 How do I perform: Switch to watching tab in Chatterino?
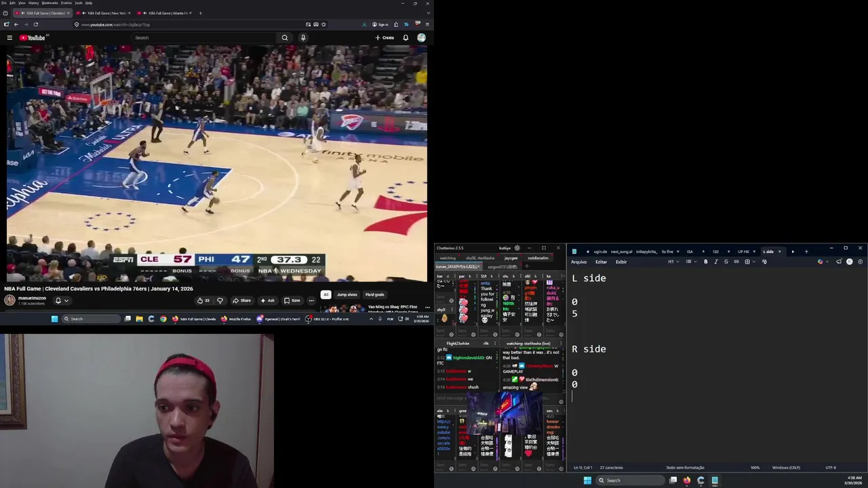(x=448, y=258)
